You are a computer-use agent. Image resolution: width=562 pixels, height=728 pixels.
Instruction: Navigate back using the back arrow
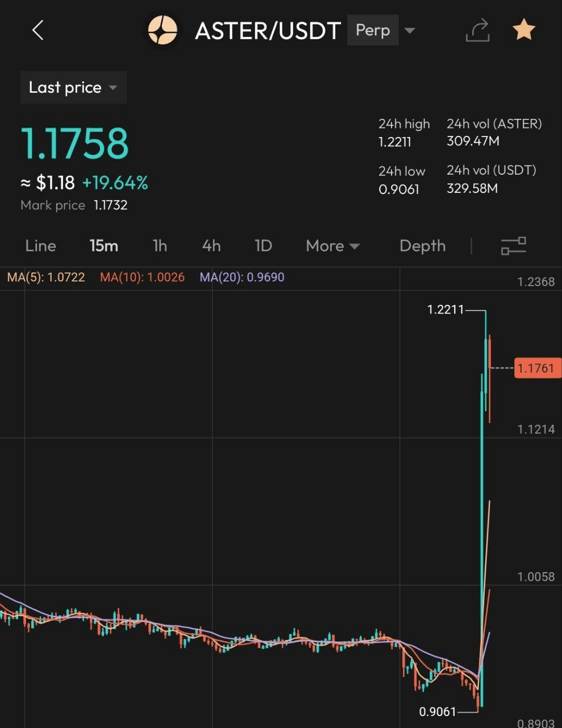coord(38,31)
